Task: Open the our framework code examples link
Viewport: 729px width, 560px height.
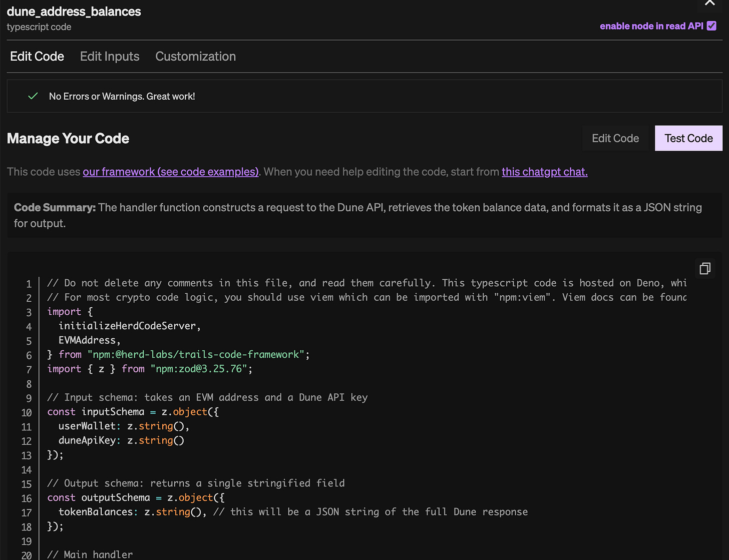Action: (x=171, y=172)
